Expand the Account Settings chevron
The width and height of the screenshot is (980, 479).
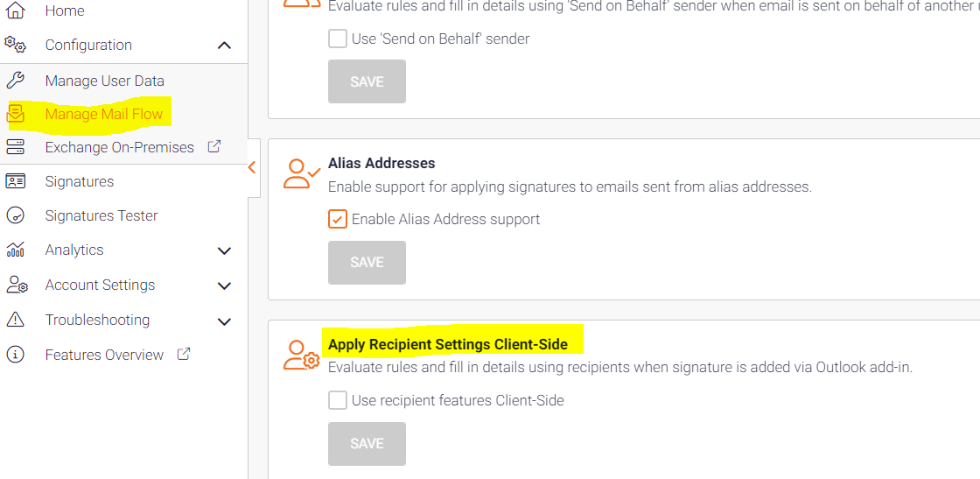pyautogui.click(x=224, y=285)
